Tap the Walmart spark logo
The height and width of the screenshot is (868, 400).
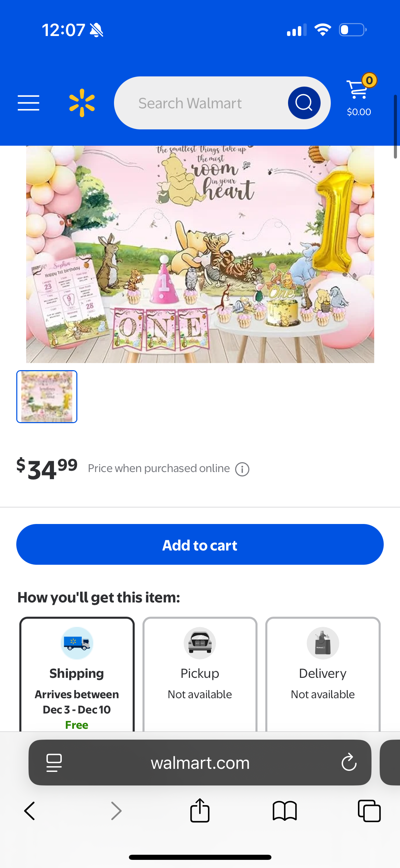click(82, 103)
